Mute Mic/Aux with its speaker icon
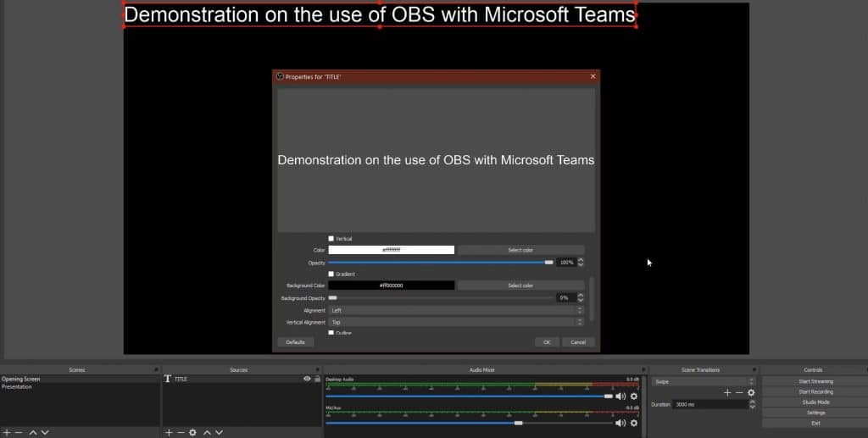Screen dimensions: 868x438 coord(620,423)
